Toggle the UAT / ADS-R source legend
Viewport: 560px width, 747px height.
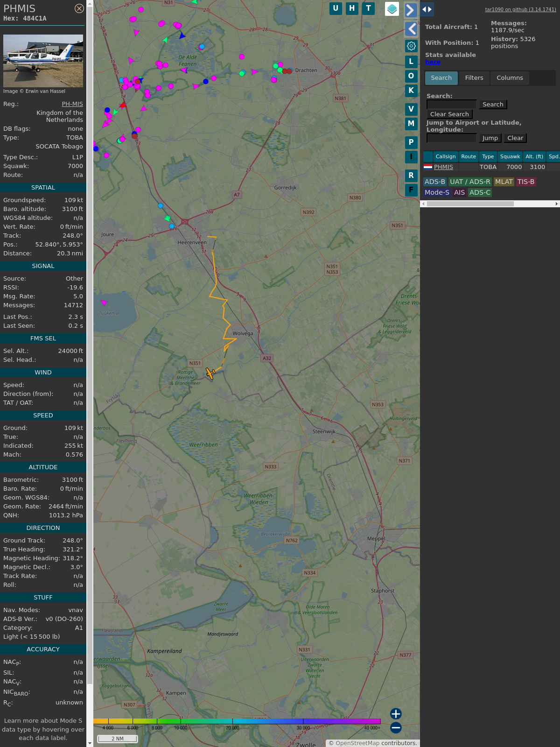point(470,182)
